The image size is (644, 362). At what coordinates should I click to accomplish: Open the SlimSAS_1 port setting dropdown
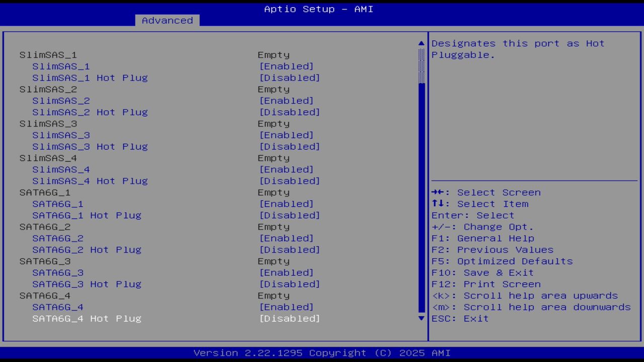[x=286, y=66]
